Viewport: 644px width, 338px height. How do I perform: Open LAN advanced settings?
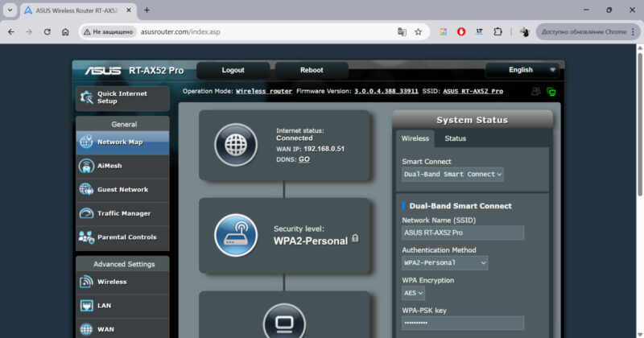pos(122,306)
